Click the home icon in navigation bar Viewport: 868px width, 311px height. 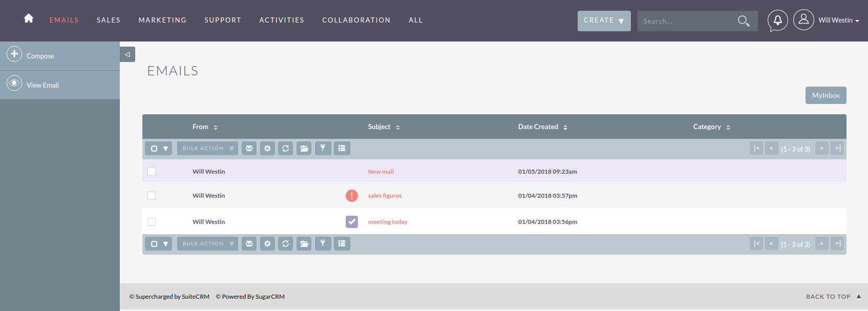point(29,18)
